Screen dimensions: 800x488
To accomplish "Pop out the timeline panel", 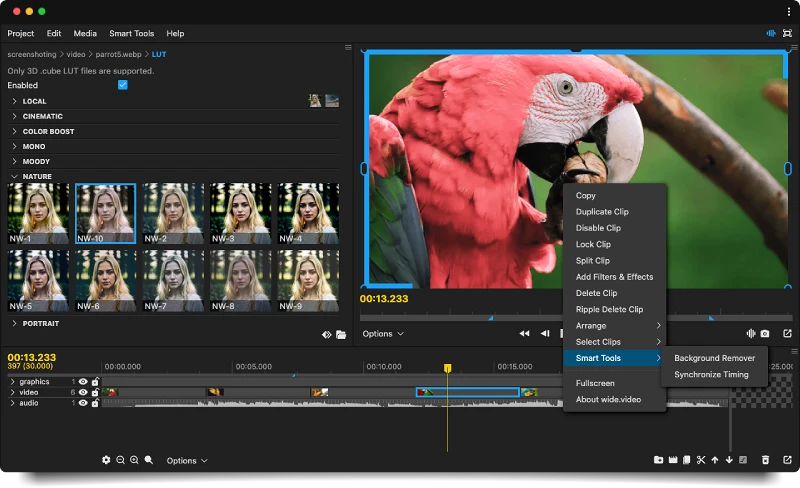I will click(x=787, y=460).
